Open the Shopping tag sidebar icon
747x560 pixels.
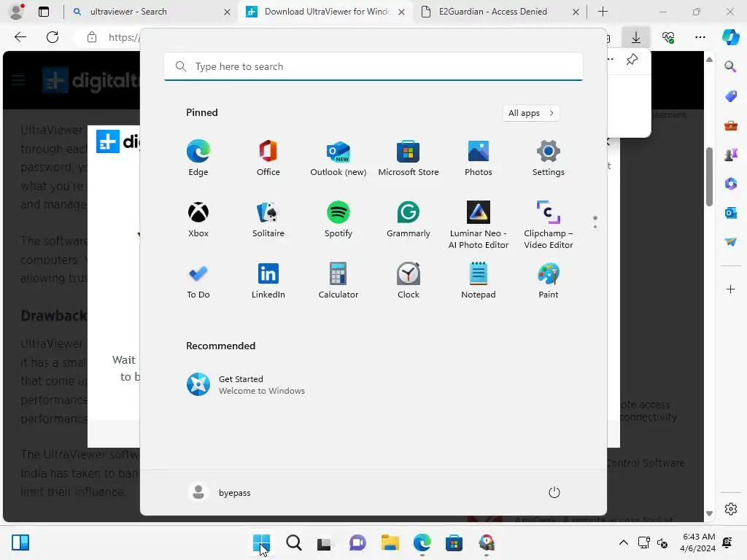click(x=730, y=96)
